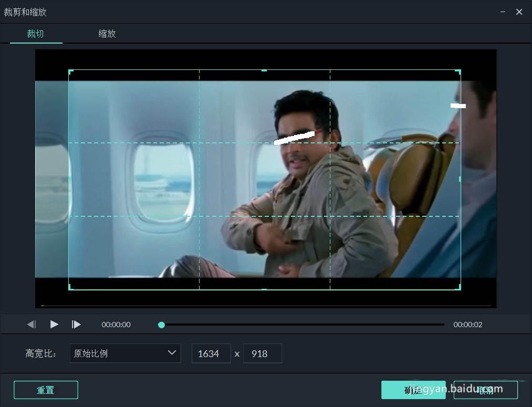Select the 裁切 tab
The image size is (532, 407).
pyautogui.click(x=35, y=34)
